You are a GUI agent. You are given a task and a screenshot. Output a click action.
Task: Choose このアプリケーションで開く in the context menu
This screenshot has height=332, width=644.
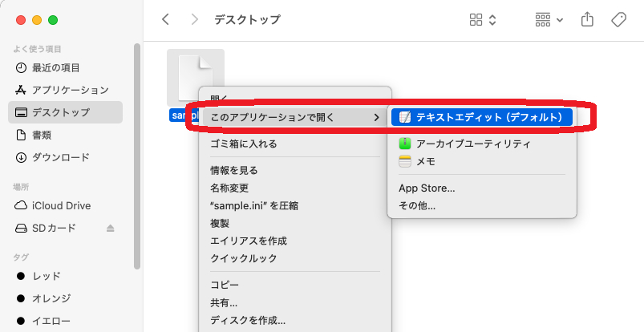[x=294, y=118]
